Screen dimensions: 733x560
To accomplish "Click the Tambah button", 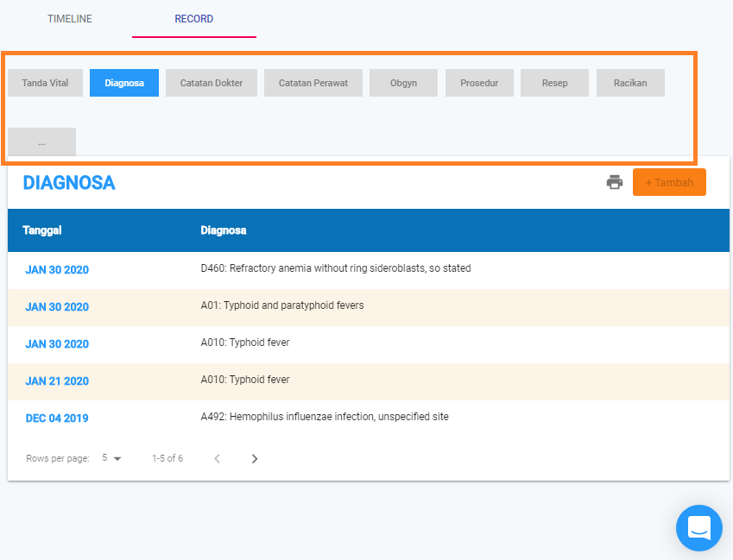I will 669,182.
